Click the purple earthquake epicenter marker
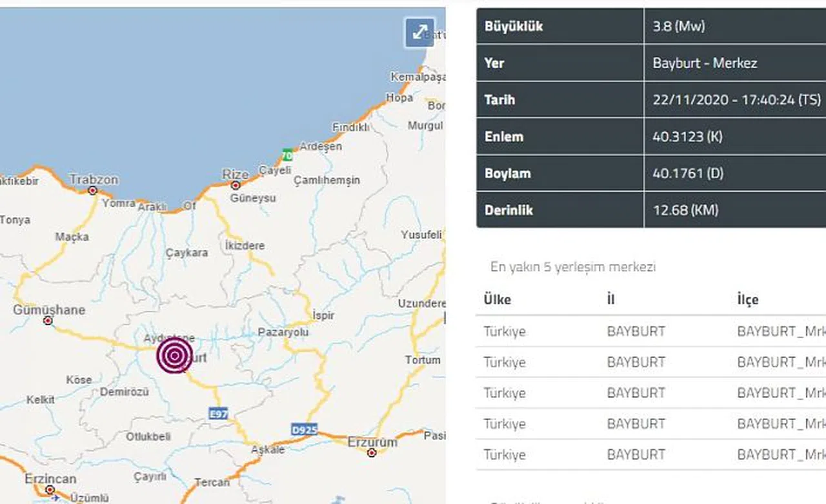This screenshot has width=826, height=504. pyautogui.click(x=174, y=356)
